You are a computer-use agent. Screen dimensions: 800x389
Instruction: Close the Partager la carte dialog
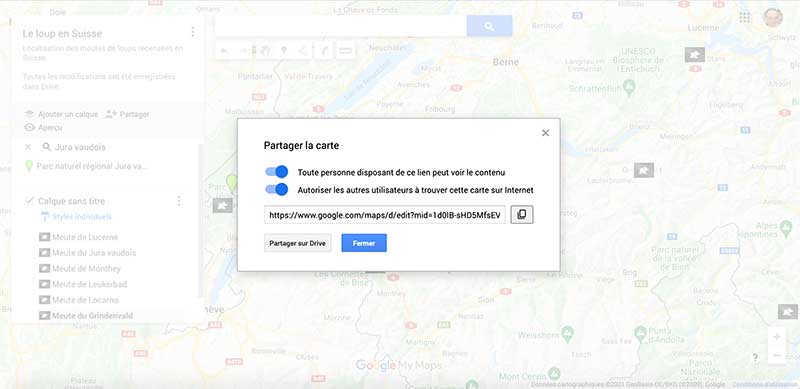(x=545, y=133)
